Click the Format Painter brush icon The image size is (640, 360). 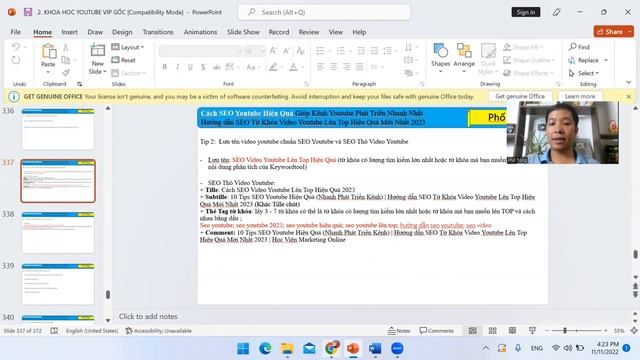(x=66, y=73)
